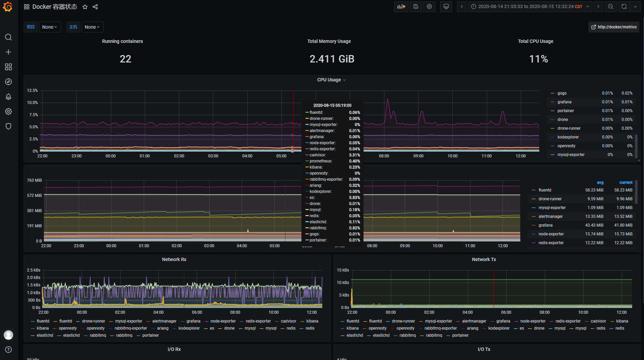Add a new panel to the dashboard
The height and width of the screenshot is (360, 644).
401,6
